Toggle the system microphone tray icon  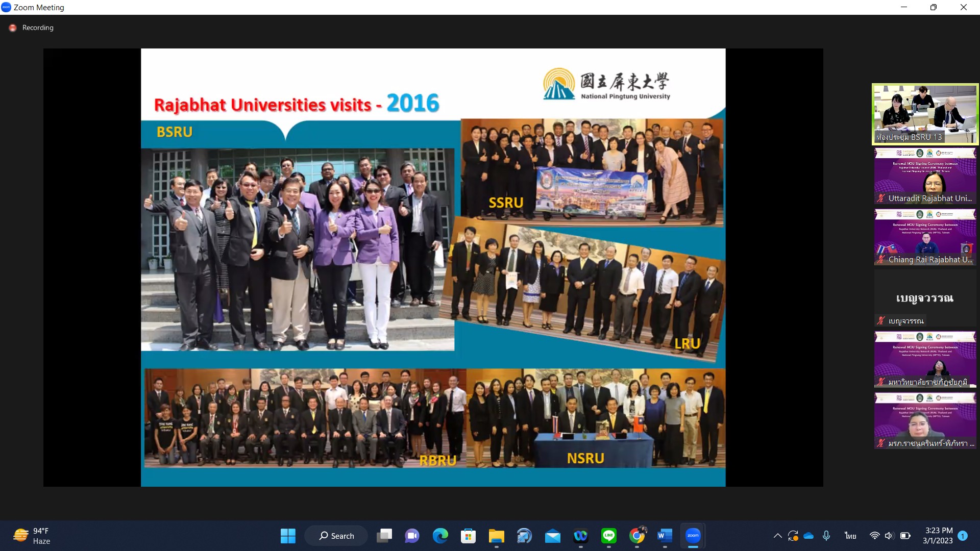(x=826, y=536)
